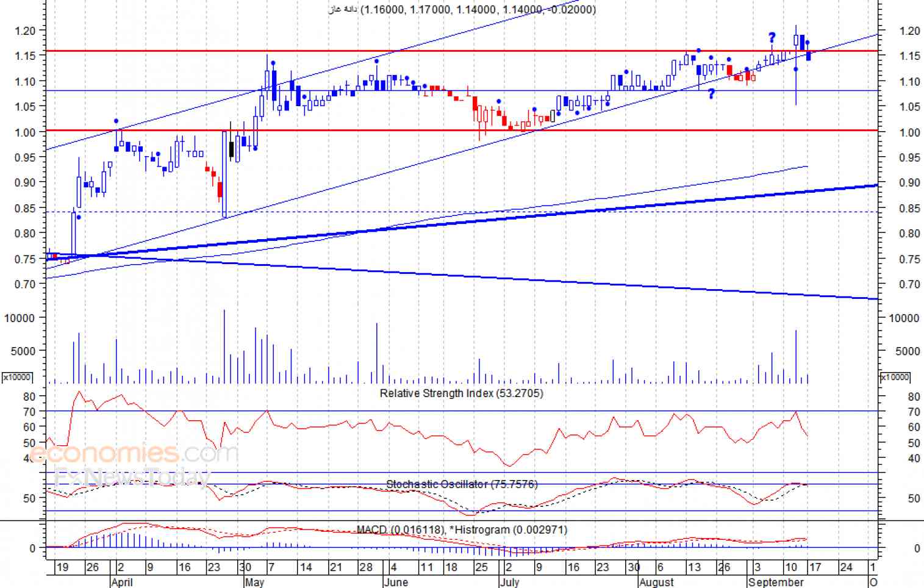Screen dimensions: 924x588
Task: Click the date label 19 on time axis
Action: click(x=62, y=567)
